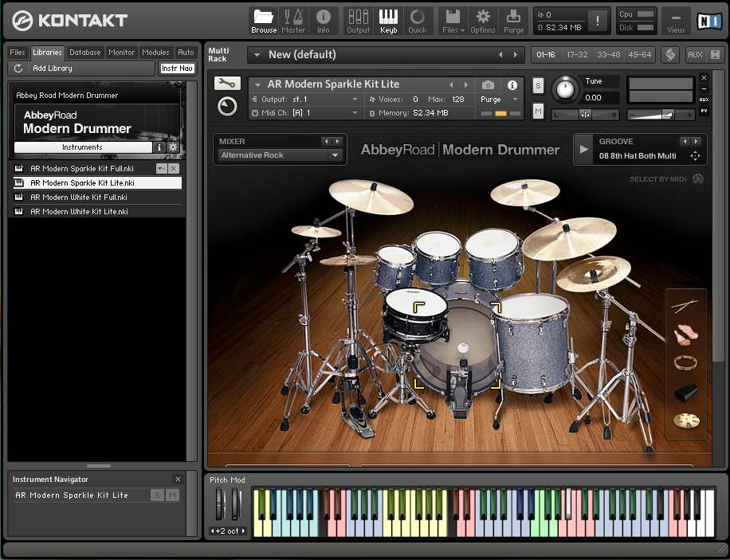Solo AR Modern Sparkle Kit Lite in navigator
The width and height of the screenshot is (730, 560).
coord(157,495)
